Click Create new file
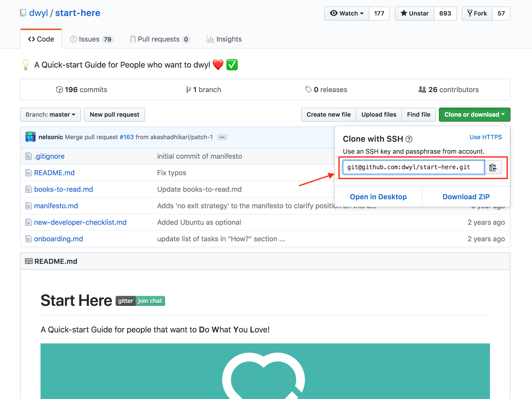532x399 pixels. coord(329,115)
